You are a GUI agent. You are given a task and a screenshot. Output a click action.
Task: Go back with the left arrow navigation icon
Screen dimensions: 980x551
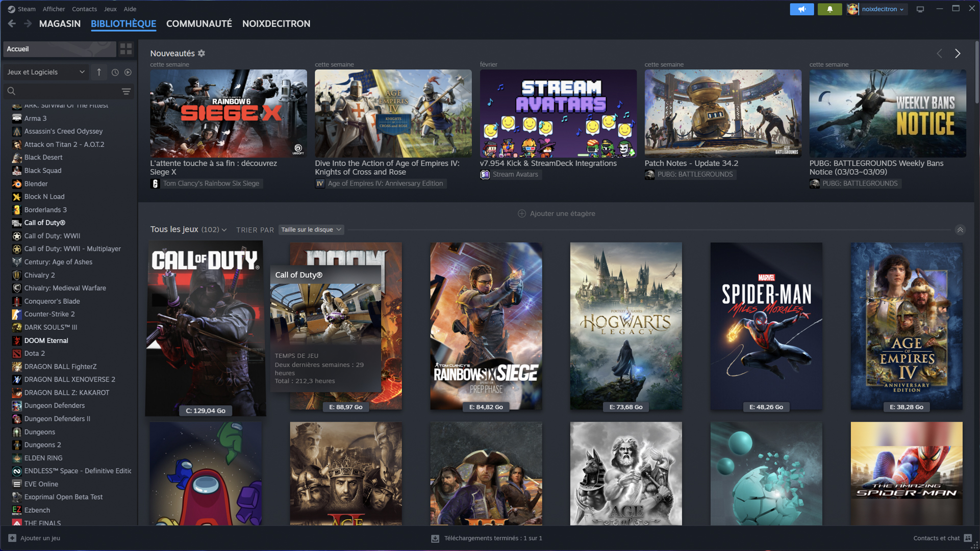tap(12, 23)
